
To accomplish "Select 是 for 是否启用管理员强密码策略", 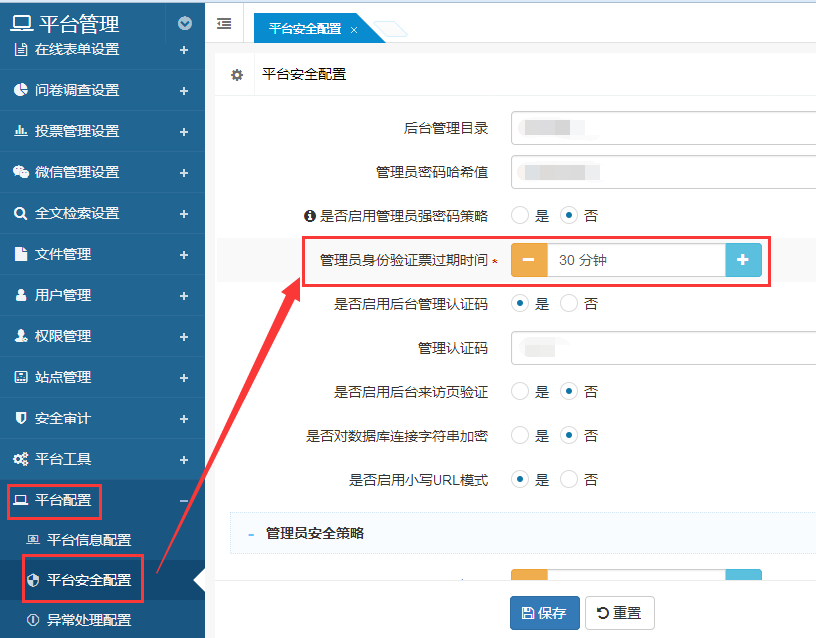I will (520, 215).
